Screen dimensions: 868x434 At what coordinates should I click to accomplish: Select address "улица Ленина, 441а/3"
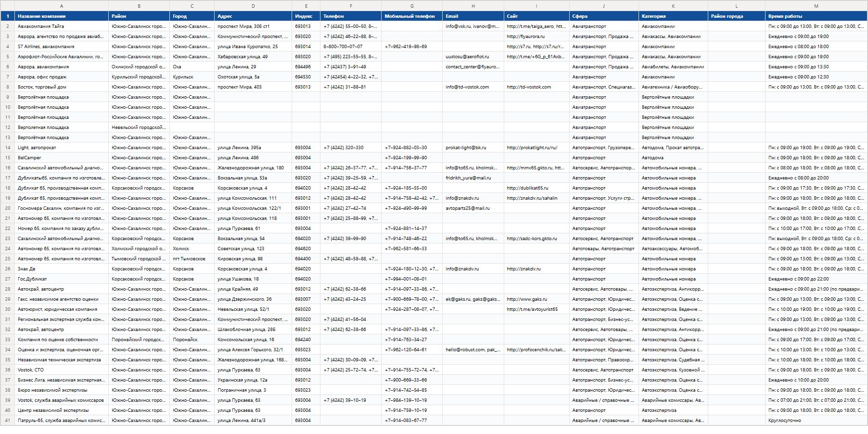pyautogui.click(x=253, y=421)
